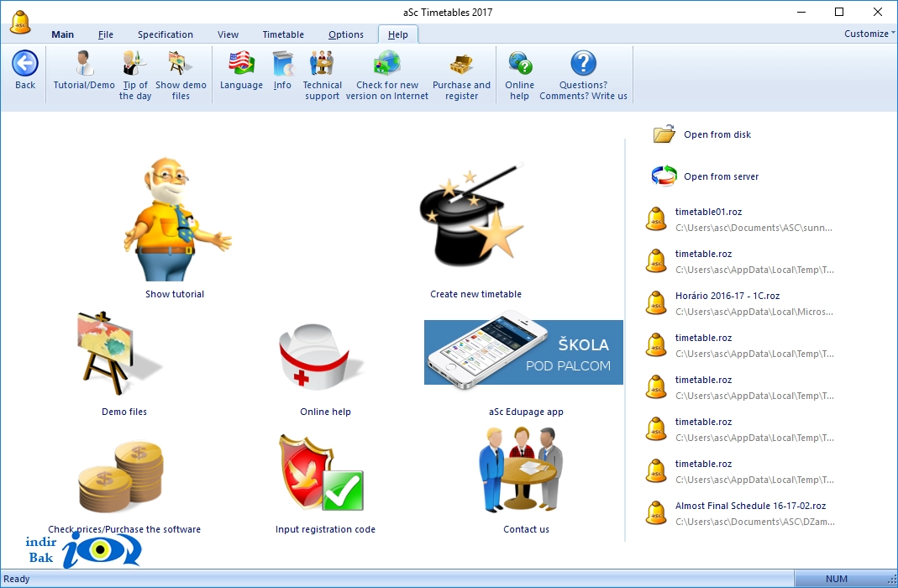Open Purchase and register
The height and width of the screenshot is (588, 898).
[461, 76]
